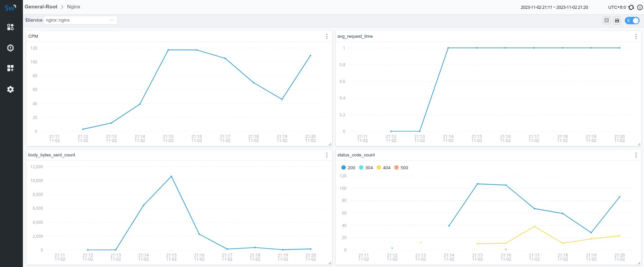The width and height of the screenshot is (644, 267).
Task: Open the add-widget marketplace icon in sidebar
Action: (x=10, y=68)
